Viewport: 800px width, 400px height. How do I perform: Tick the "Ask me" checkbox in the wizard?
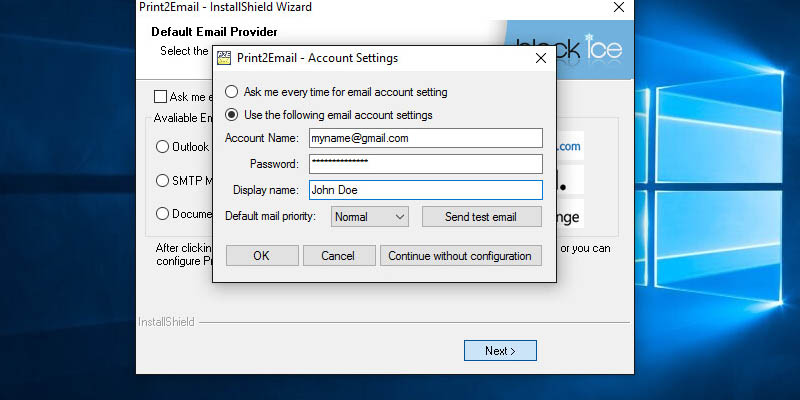coord(160,97)
